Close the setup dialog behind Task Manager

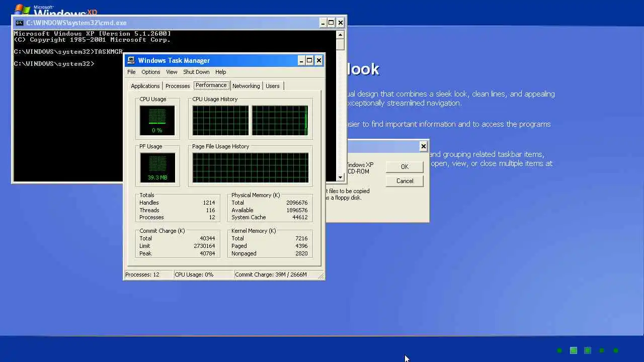423,146
